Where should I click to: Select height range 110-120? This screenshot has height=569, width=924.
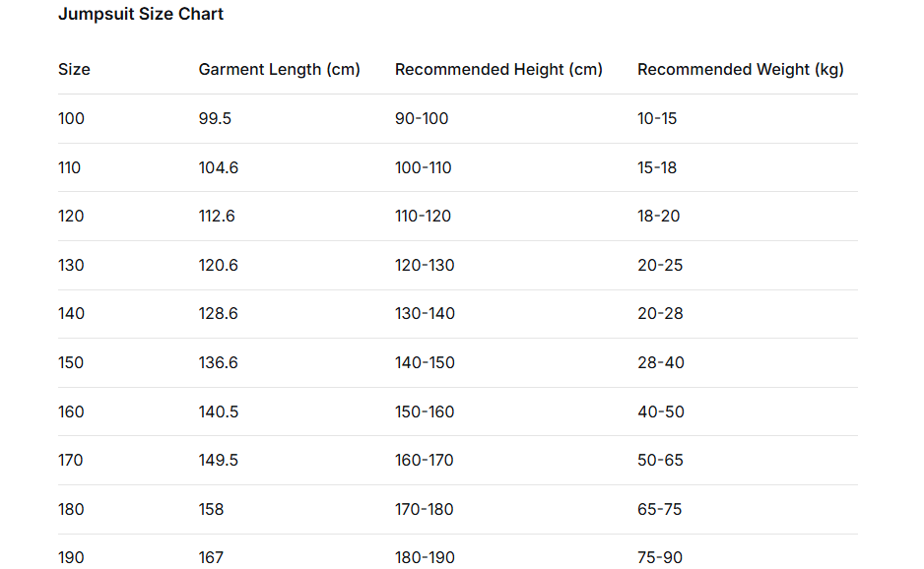click(423, 216)
